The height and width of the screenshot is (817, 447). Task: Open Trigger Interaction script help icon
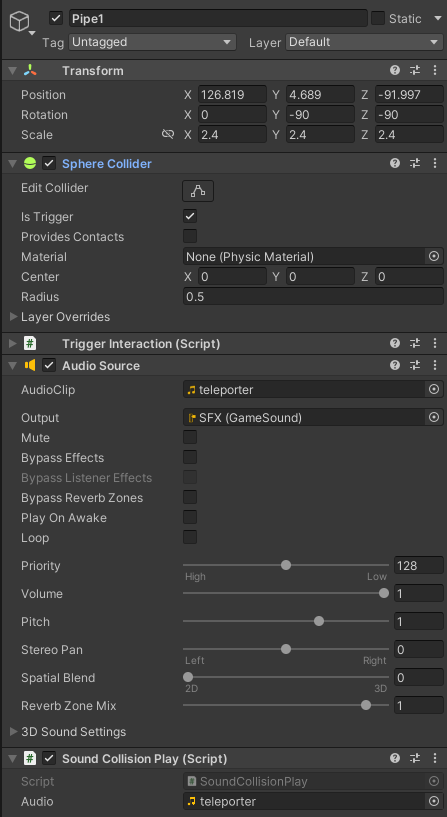[395, 343]
